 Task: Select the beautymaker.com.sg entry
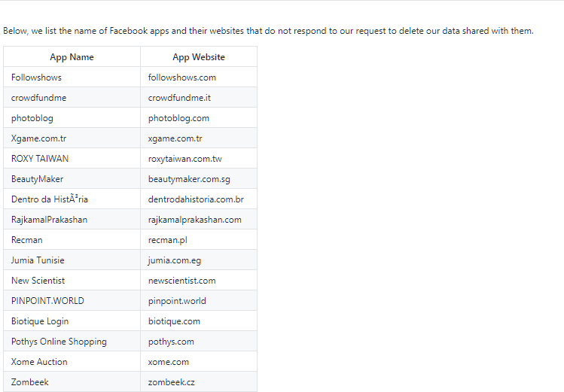(199, 179)
